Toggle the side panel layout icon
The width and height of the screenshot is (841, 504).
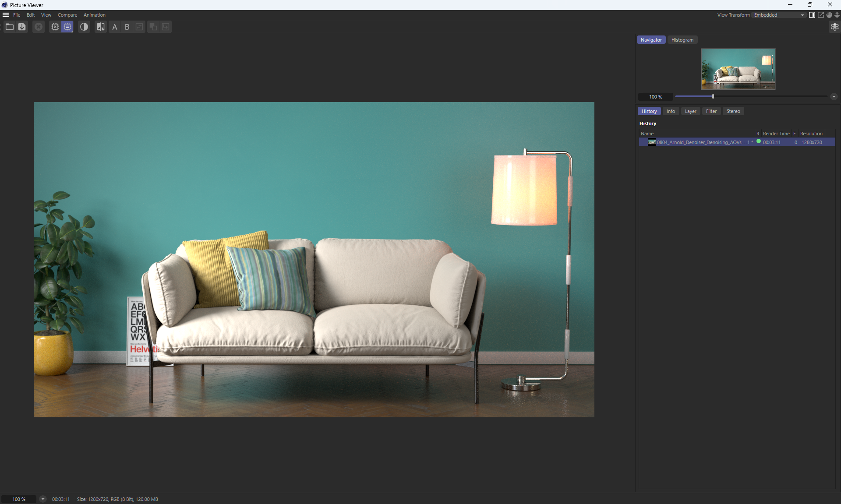[812, 15]
